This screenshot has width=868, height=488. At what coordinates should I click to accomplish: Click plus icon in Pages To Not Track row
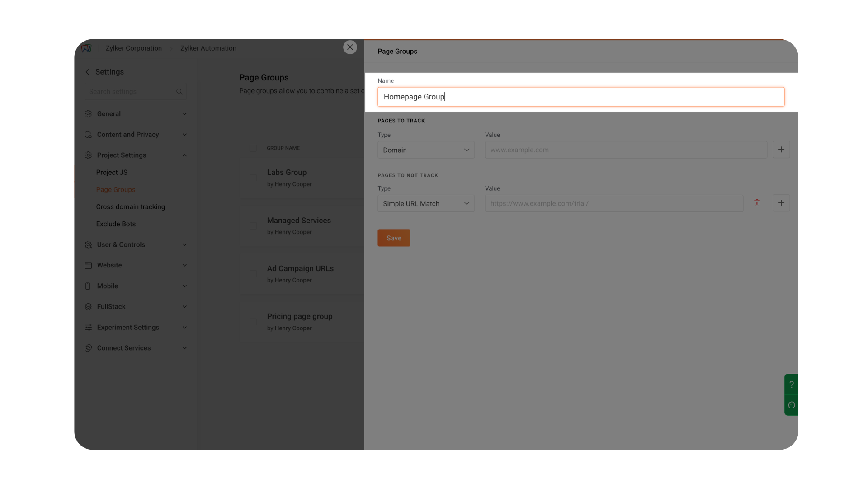click(781, 203)
